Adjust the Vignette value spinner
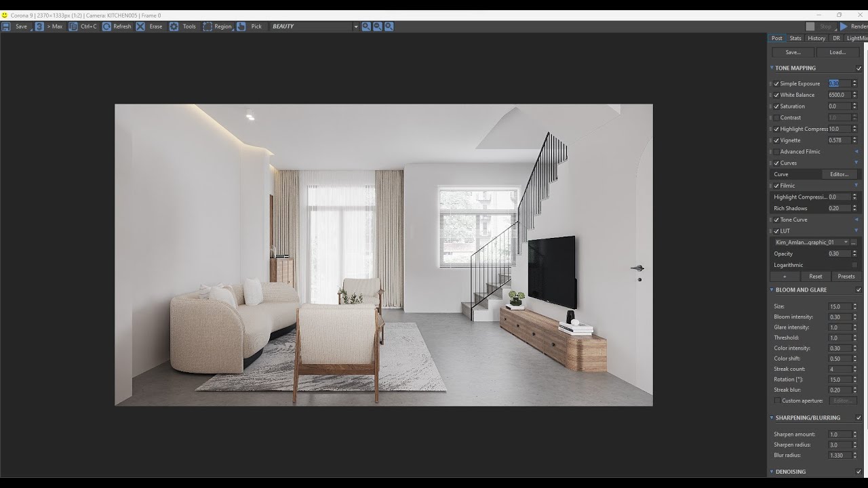 854,140
